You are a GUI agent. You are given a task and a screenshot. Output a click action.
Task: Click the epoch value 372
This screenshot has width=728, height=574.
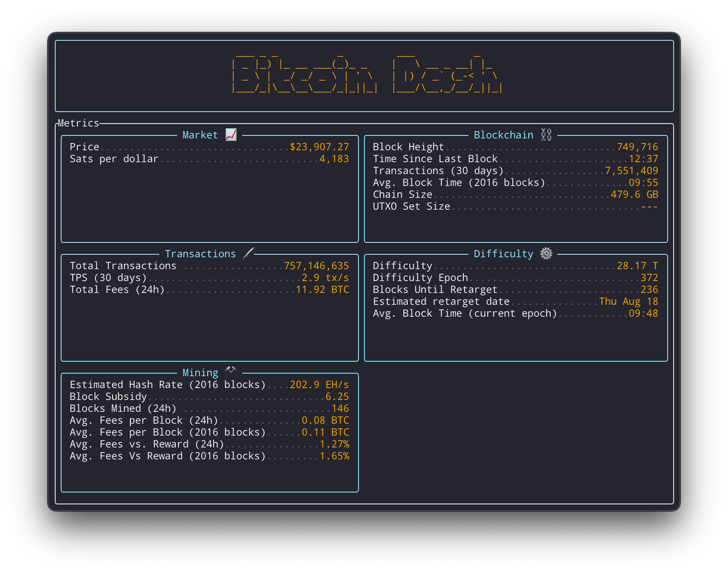pyautogui.click(x=649, y=278)
